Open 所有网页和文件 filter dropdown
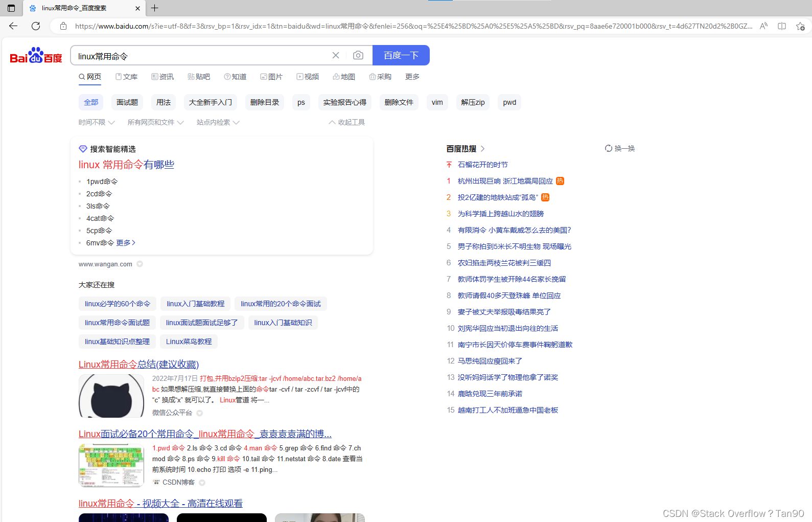 pyautogui.click(x=155, y=122)
